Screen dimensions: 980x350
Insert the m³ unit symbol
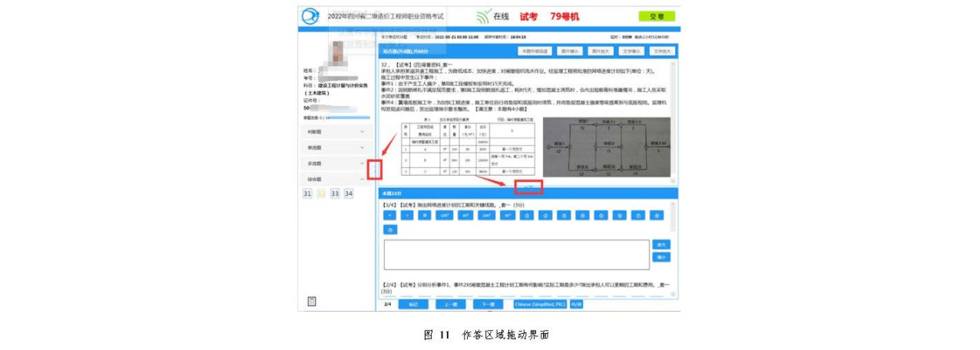click(508, 216)
